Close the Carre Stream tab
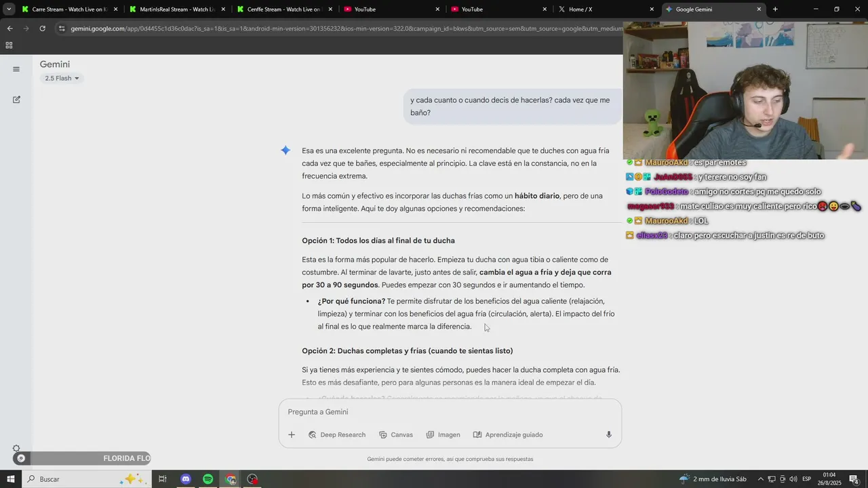 pos(116,9)
